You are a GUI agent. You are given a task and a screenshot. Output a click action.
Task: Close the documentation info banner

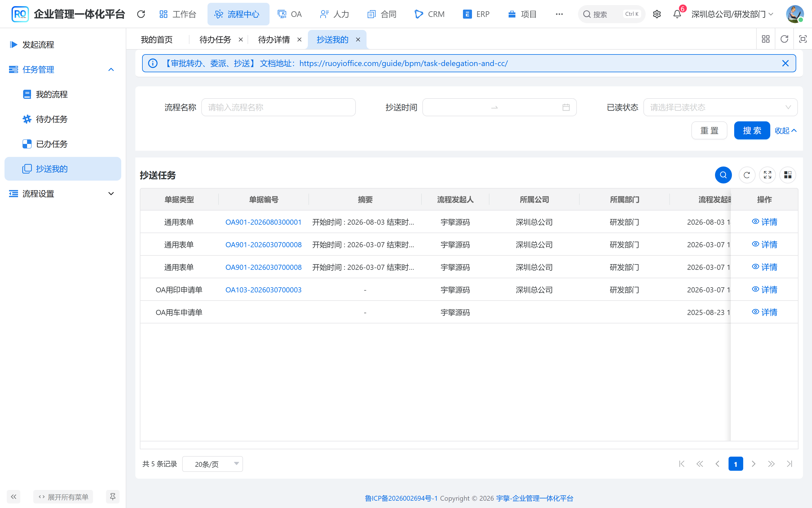point(785,63)
